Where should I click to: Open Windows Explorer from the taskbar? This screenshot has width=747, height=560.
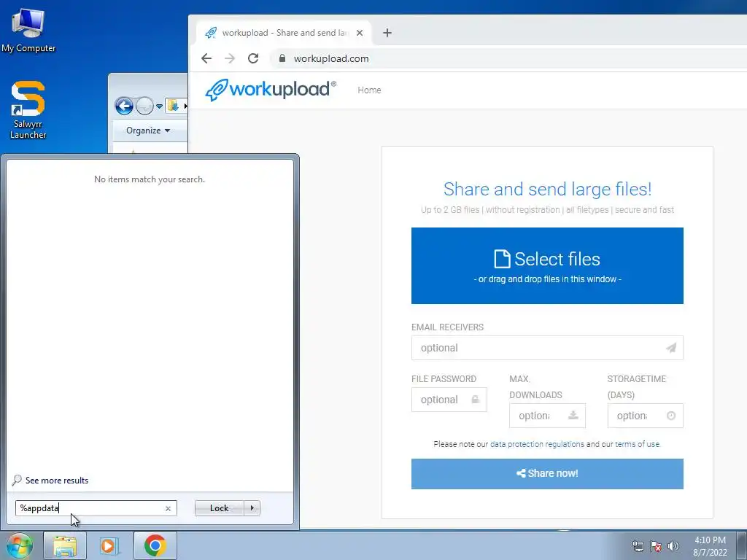(x=65, y=545)
